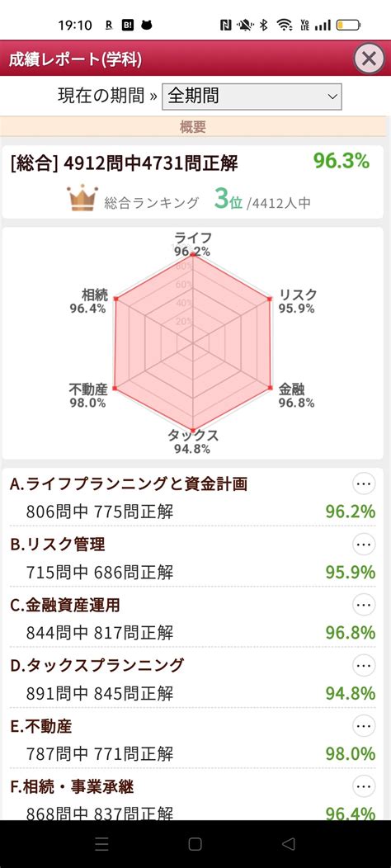The image size is (391, 868).
Task: Open the options icon for A.ライフプランニングと資金計画
Action: (x=364, y=484)
